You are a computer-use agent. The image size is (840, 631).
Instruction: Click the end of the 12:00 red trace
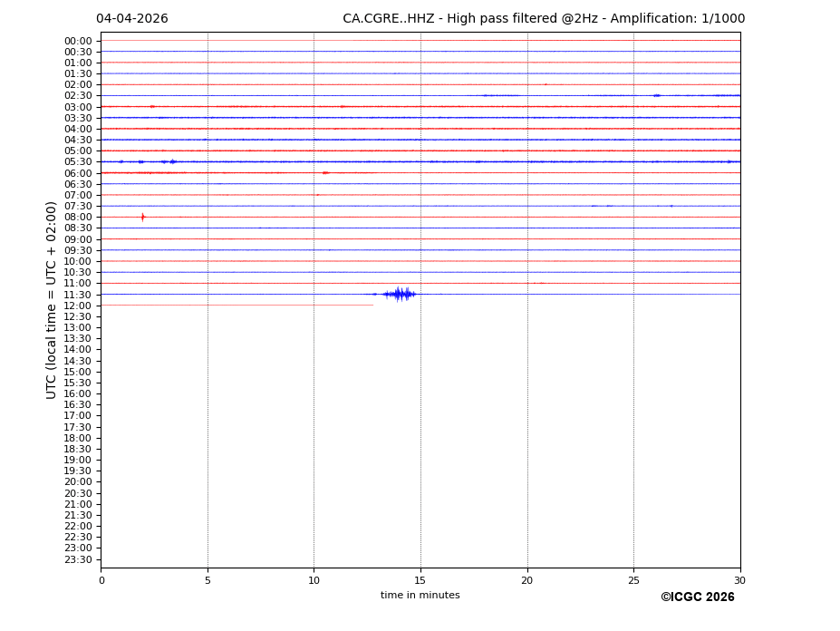click(x=372, y=305)
